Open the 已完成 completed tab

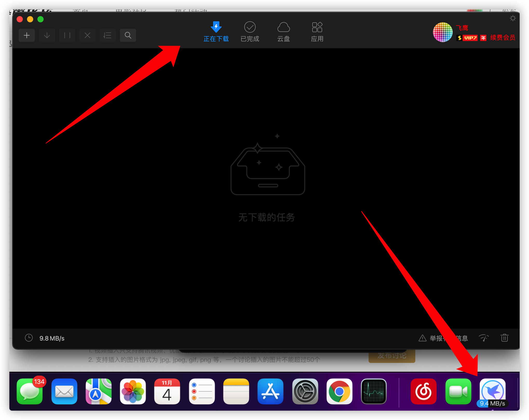[x=250, y=32]
